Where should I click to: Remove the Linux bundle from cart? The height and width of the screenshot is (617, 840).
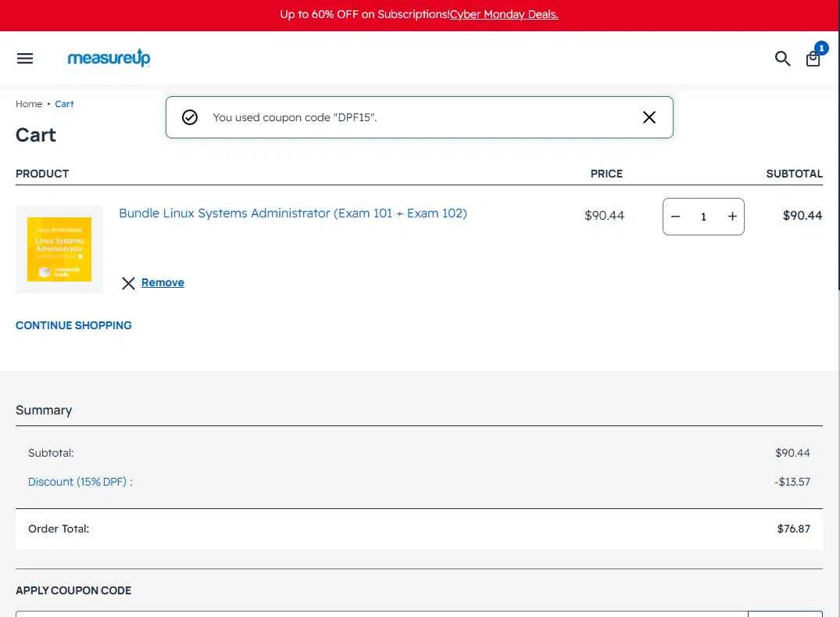(x=163, y=282)
